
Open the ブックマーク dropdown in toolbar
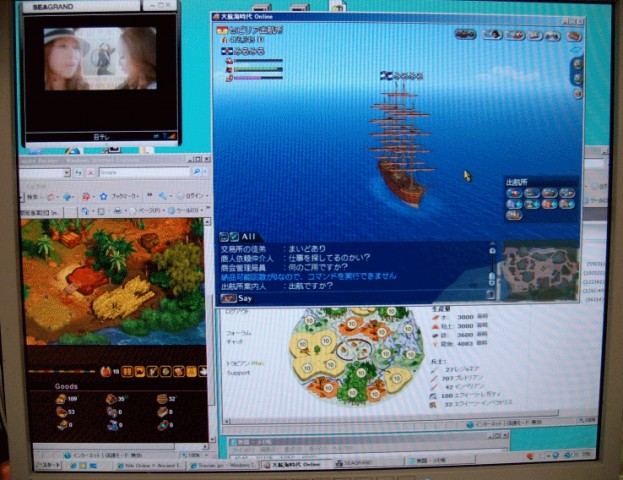(124, 196)
